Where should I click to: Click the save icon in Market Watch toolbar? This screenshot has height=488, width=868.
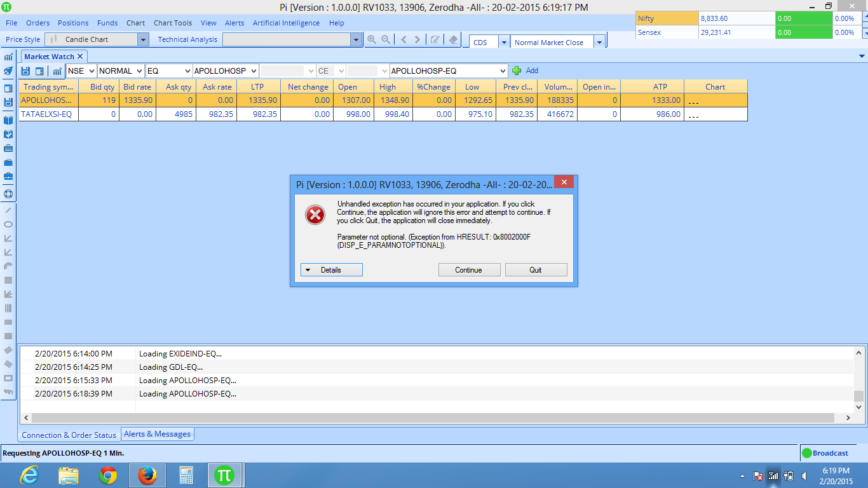coord(26,71)
